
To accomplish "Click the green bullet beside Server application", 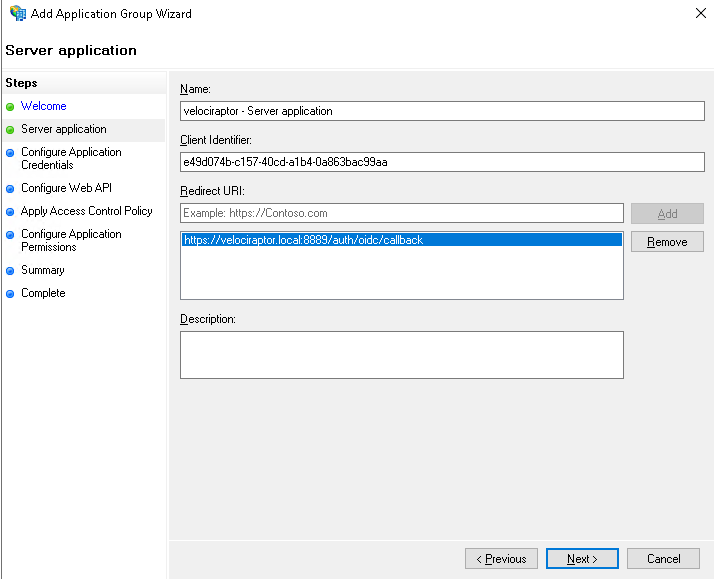I will tap(10, 130).
